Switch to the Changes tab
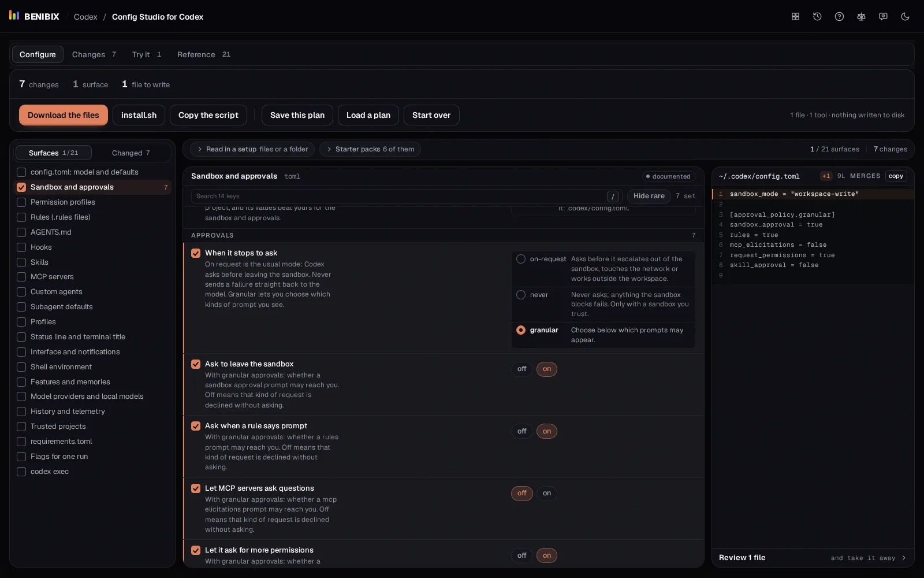This screenshot has width=924, height=578. [x=94, y=54]
